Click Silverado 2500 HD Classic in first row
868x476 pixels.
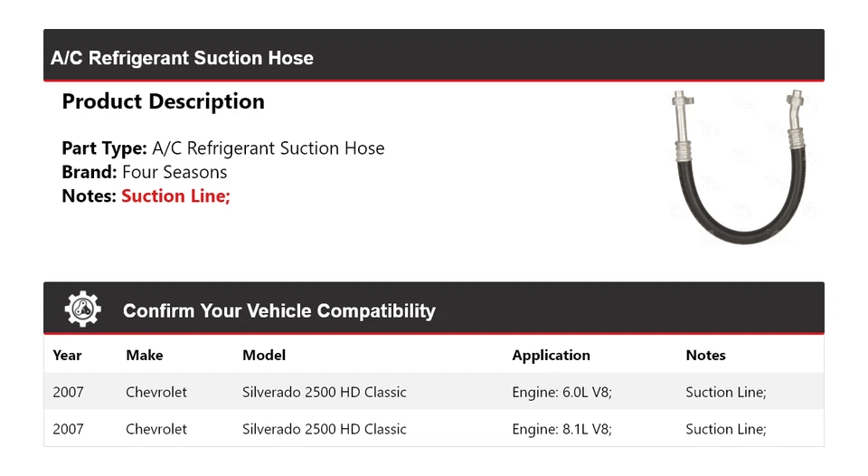[x=324, y=392]
